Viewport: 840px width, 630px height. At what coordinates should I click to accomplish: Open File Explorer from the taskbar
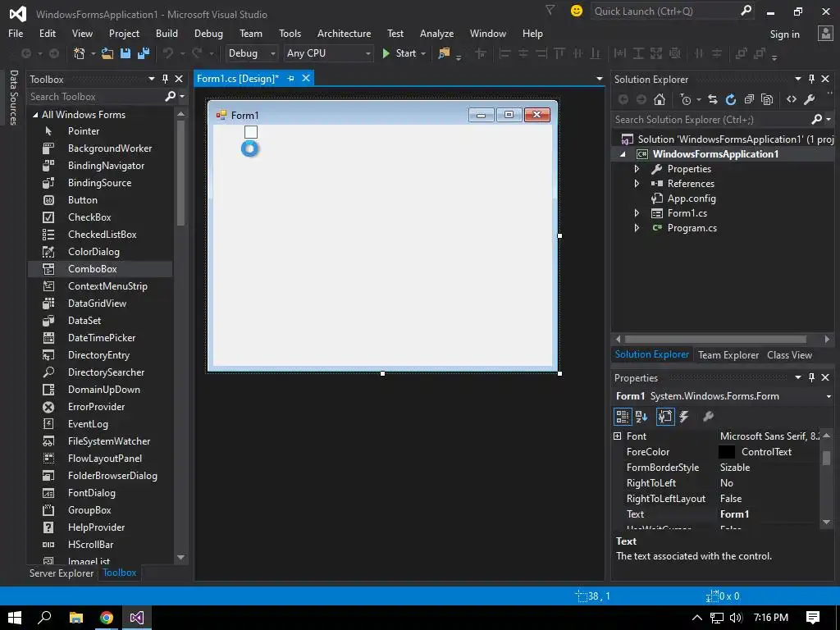pos(76,618)
